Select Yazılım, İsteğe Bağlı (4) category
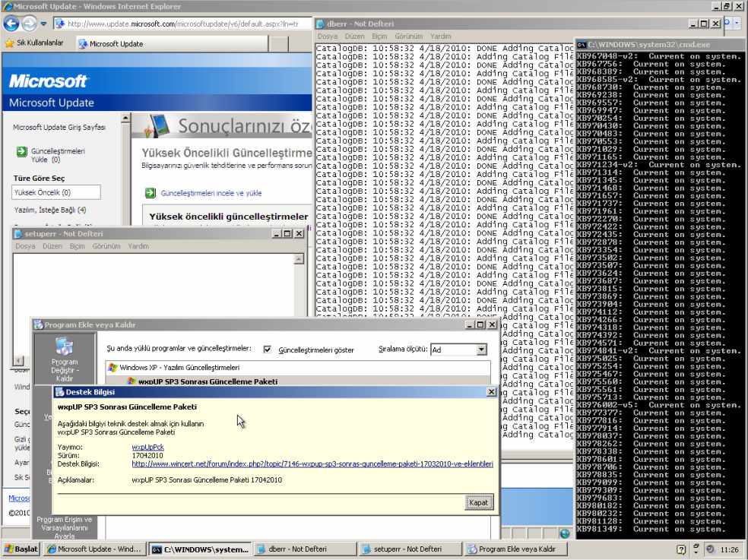Image resolution: width=748 pixels, height=560 pixels. pos(50,210)
